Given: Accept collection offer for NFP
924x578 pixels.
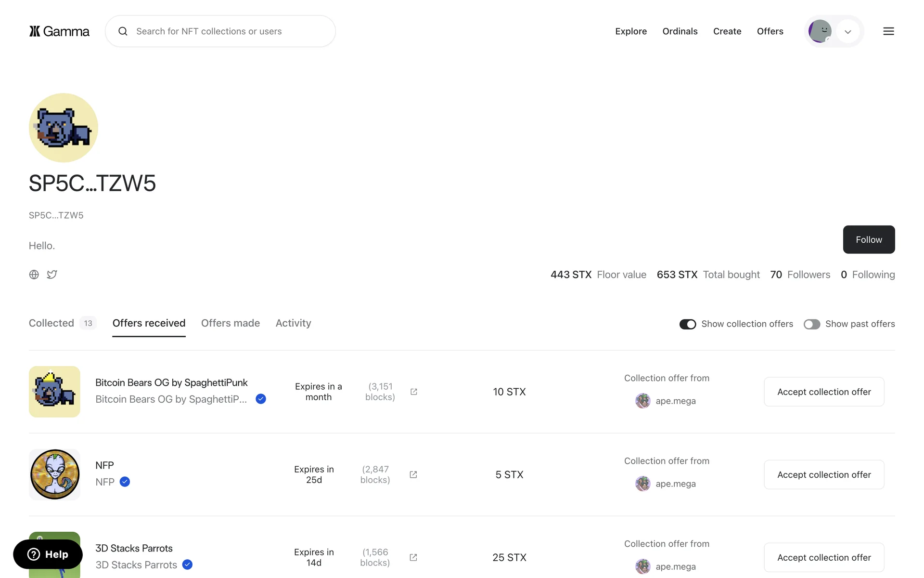Looking at the screenshot, I should 824,474.
